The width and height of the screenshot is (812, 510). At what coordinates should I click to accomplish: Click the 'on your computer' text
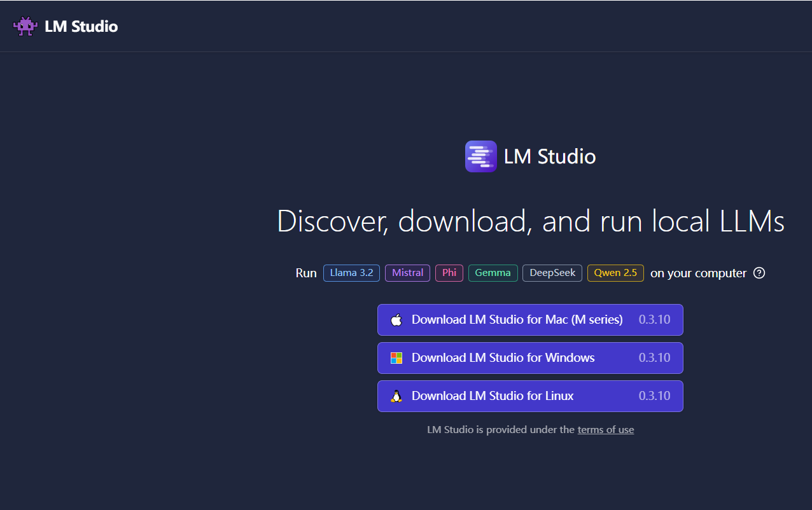point(698,273)
